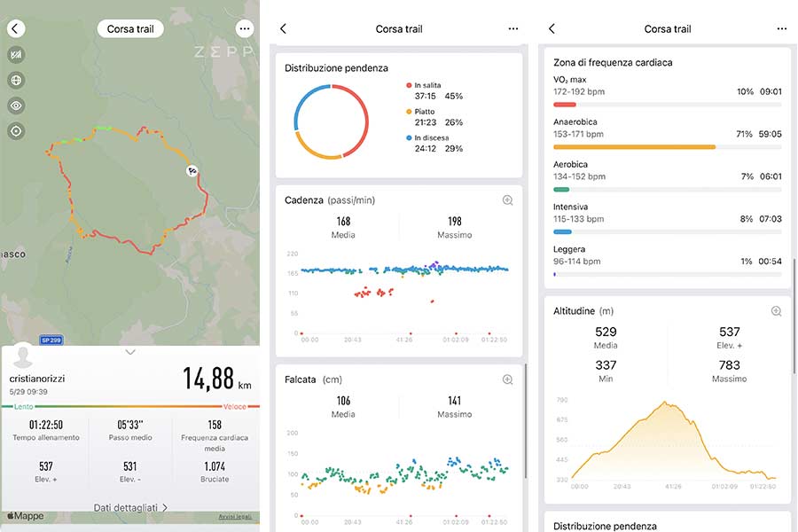
Task: Enlarge the Falcata stride chart
Action: tap(507, 379)
